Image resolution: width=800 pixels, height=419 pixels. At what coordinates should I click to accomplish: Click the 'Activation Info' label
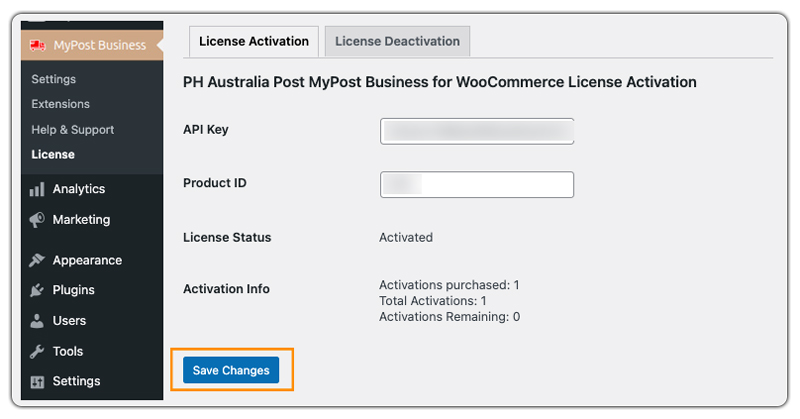pyautogui.click(x=226, y=289)
